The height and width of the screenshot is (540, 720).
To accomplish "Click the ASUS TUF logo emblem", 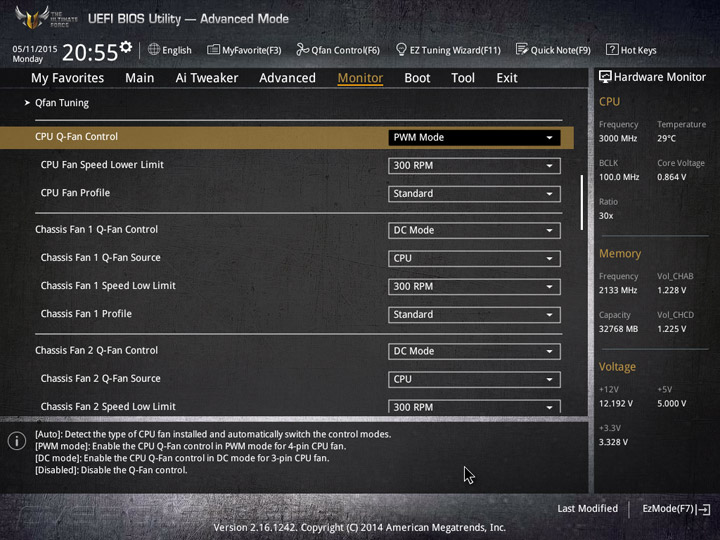I will click(x=32, y=17).
